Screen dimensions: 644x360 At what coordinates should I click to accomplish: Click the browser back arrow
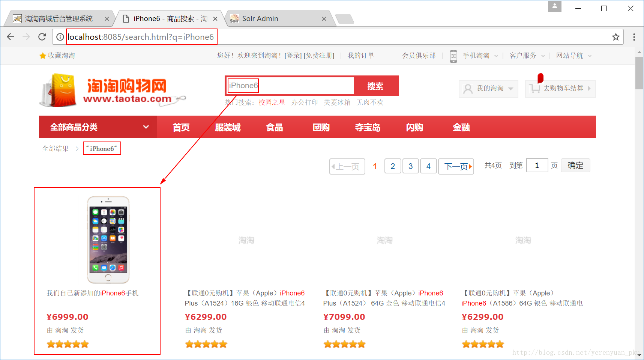coord(11,37)
